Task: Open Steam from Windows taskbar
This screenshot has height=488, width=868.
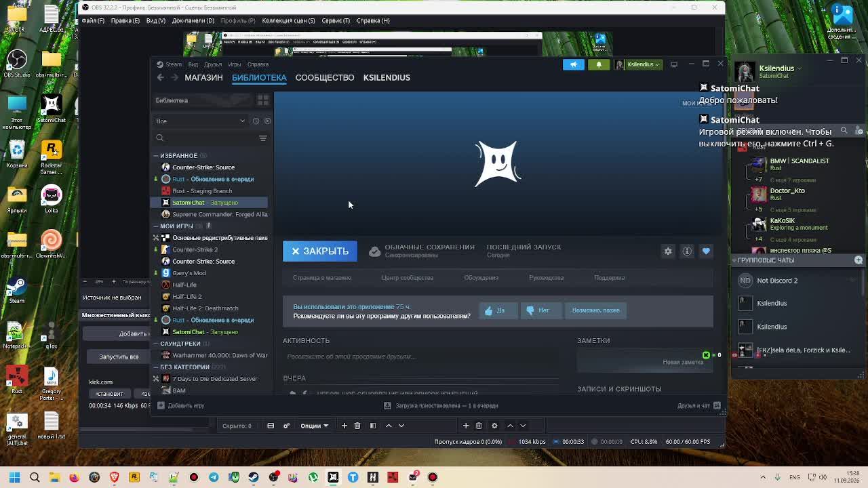Action: click(x=254, y=477)
